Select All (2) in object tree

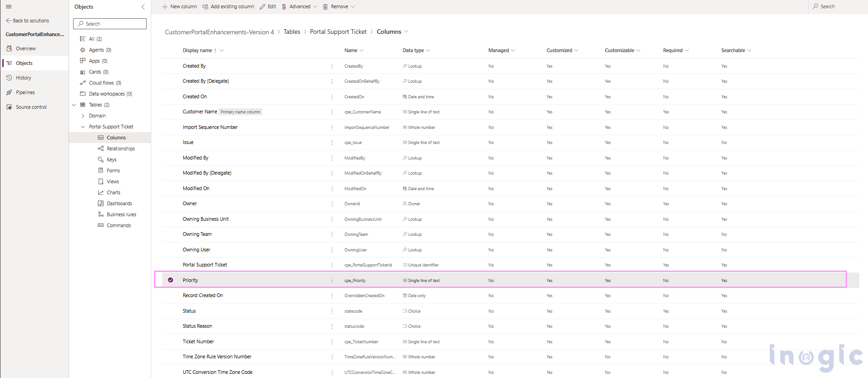95,39
